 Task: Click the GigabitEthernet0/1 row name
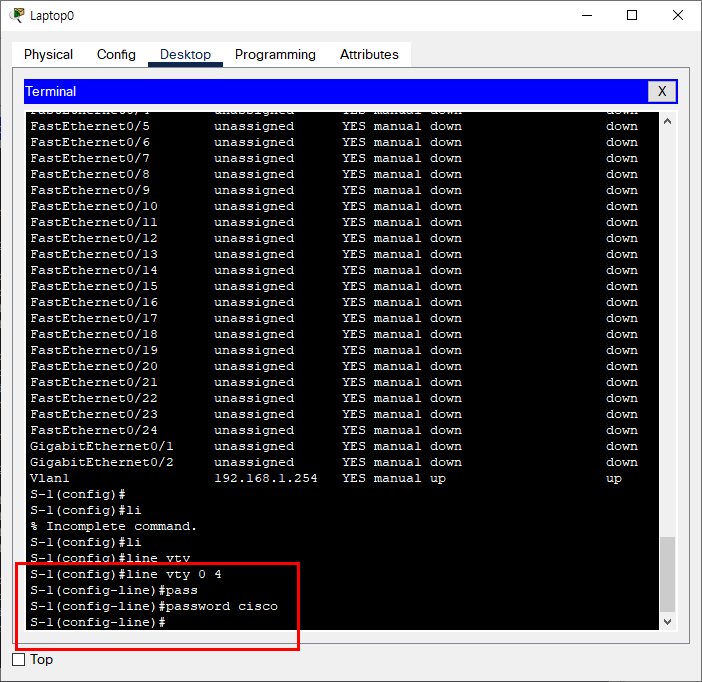click(102, 446)
